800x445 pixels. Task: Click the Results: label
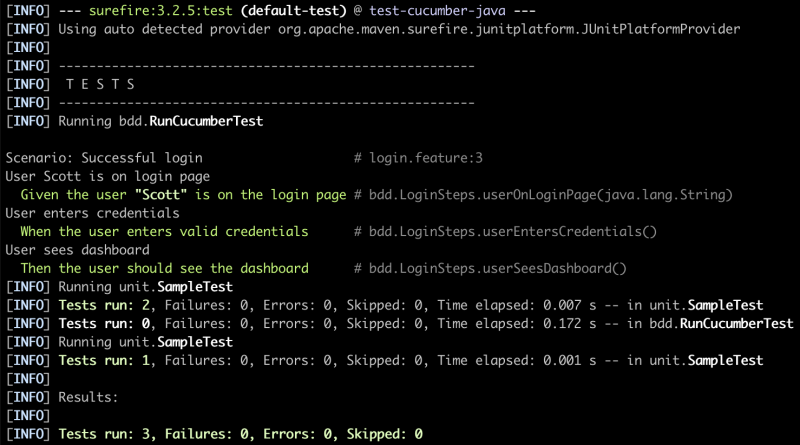[88, 397]
